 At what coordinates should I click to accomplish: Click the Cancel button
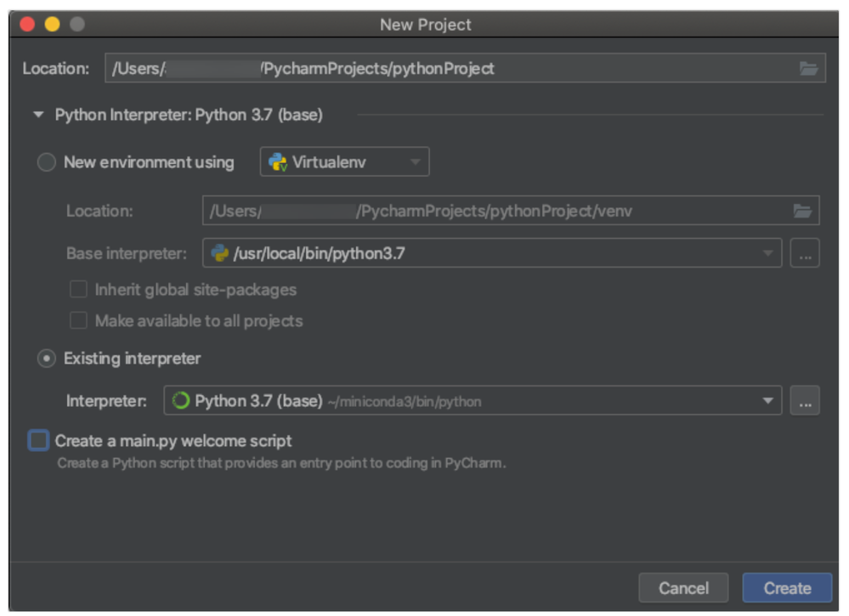click(683, 588)
